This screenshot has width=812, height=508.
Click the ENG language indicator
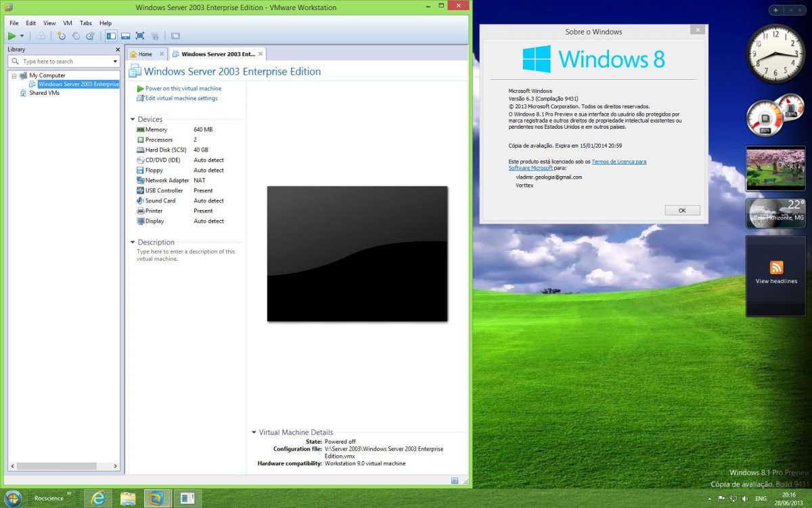[761, 499]
